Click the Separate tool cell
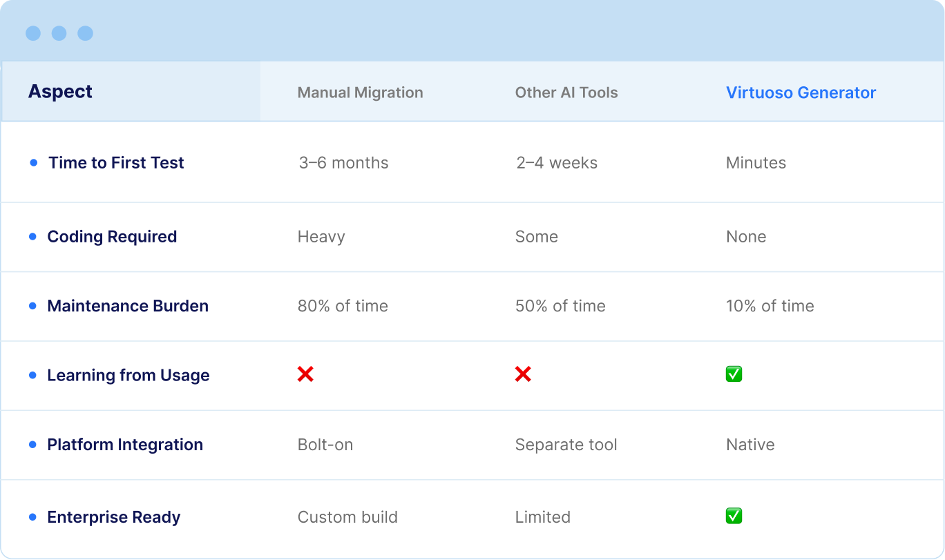This screenshot has height=560, width=945. (566, 445)
